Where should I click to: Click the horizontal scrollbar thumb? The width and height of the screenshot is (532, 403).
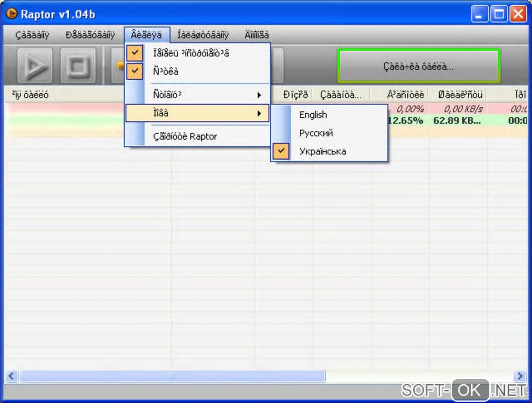click(x=172, y=376)
